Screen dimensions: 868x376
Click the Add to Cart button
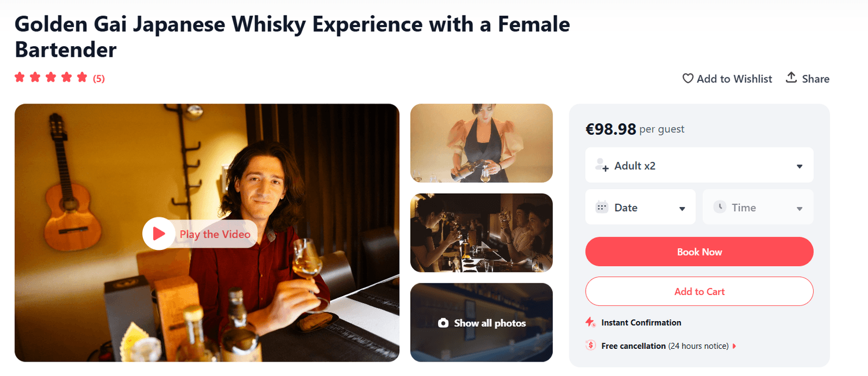pos(700,292)
